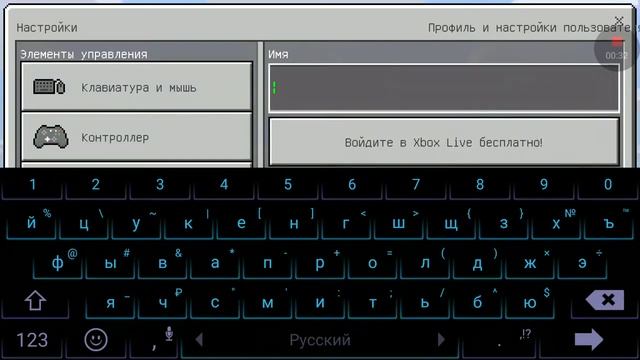This screenshot has width=640, height=360.
Task: Tap the н letter key
Action: [294, 223]
